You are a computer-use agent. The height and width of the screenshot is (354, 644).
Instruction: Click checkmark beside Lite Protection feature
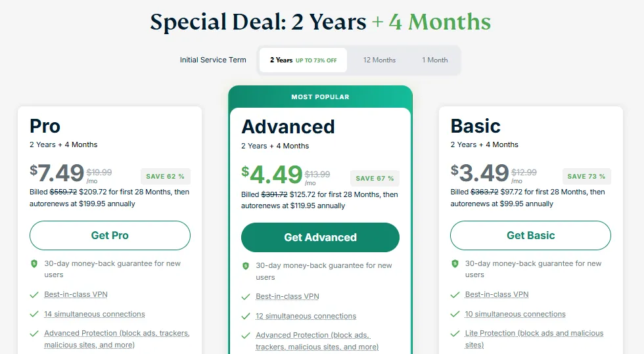pyautogui.click(x=455, y=334)
